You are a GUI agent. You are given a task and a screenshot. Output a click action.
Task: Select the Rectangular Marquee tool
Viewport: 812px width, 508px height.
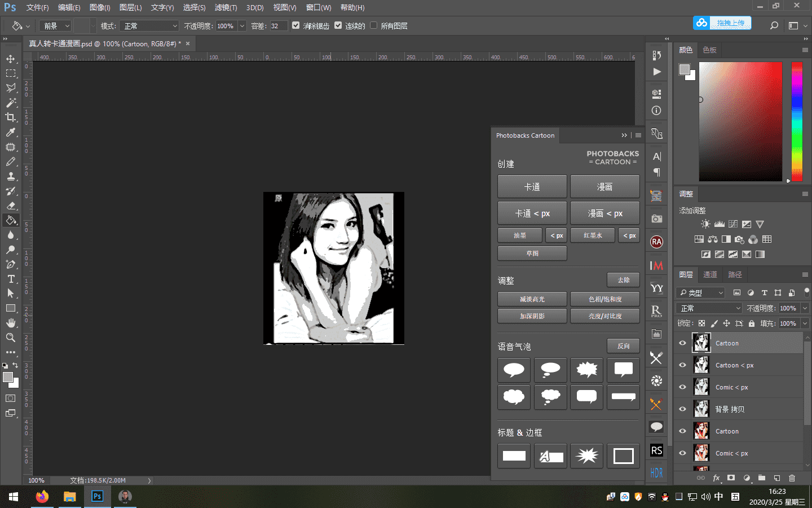pyautogui.click(x=11, y=73)
